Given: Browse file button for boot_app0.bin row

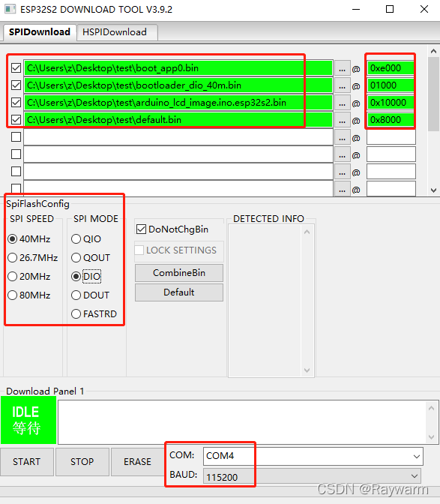Looking at the screenshot, I should point(342,68).
